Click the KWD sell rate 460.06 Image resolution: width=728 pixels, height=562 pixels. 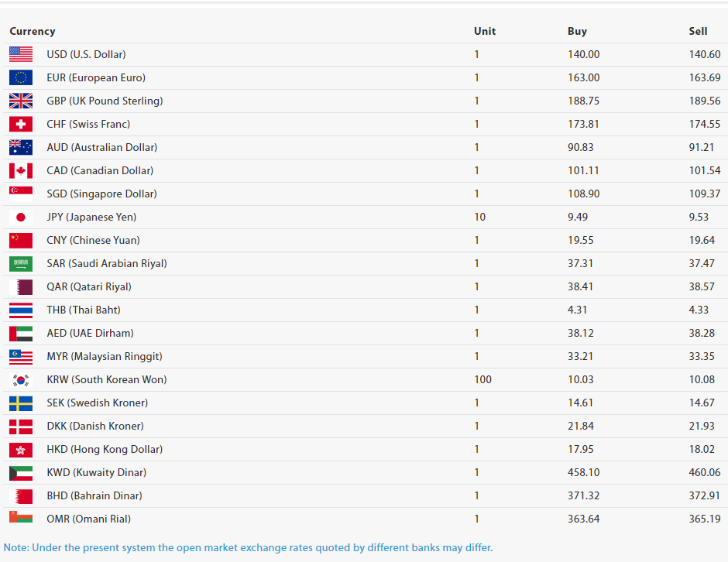704,472
